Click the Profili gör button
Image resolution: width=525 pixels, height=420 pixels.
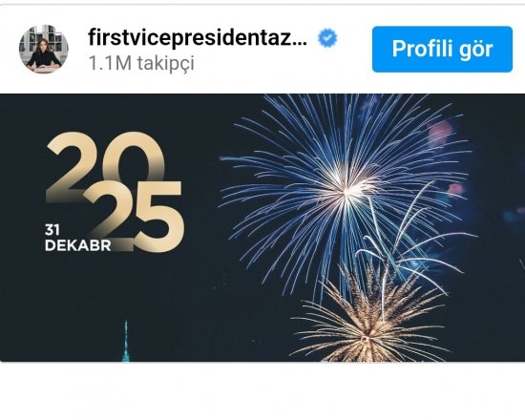pos(442,49)
